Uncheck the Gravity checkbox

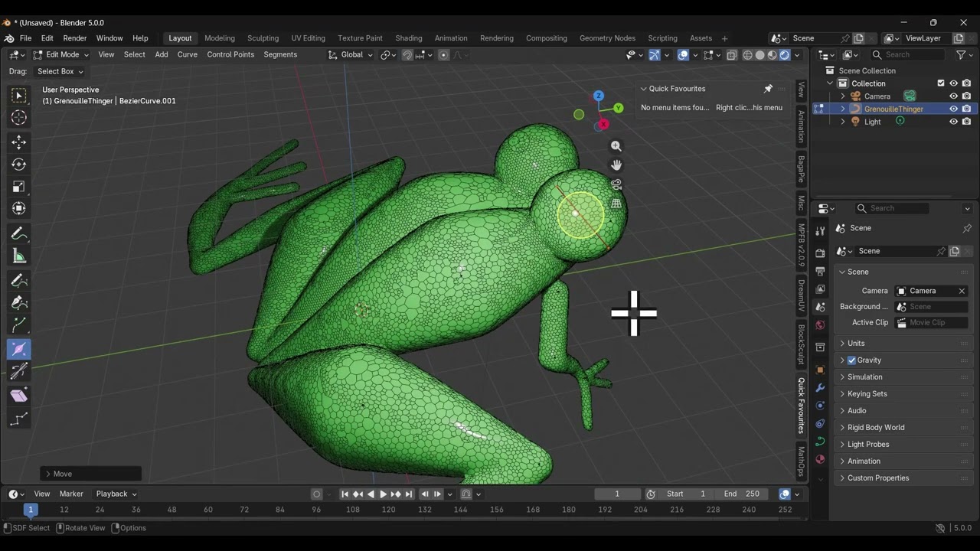point(851,360)
